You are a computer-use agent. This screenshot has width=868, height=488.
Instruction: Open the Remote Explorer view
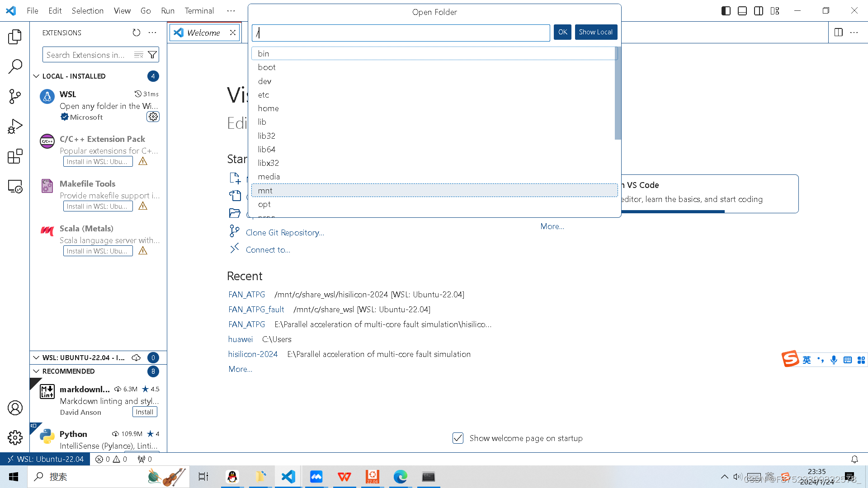click(15, 187)
